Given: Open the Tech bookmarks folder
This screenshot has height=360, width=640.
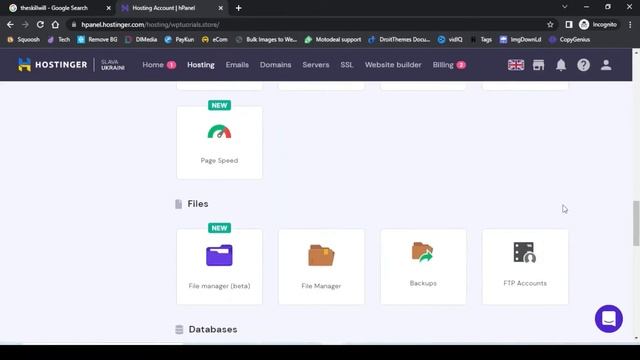Looking at the screenshot, I should (59, 40).
